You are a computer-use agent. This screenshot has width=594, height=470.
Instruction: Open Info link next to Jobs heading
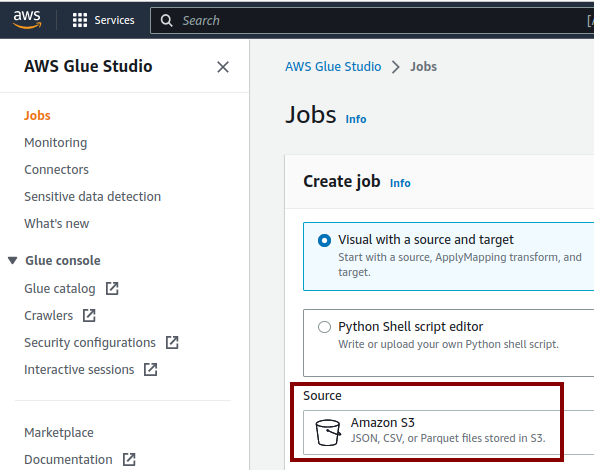(x=356, y=119)
